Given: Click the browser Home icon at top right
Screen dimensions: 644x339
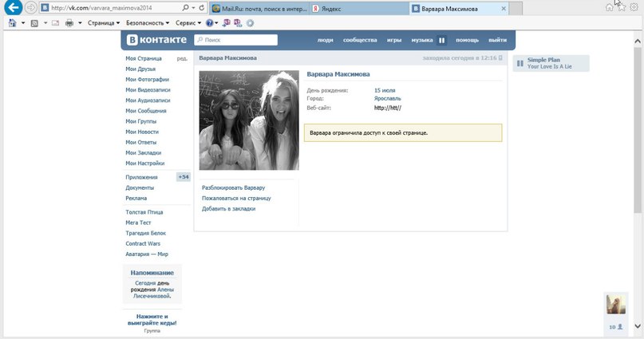Looking at the screenshot, I should point(610,7).
